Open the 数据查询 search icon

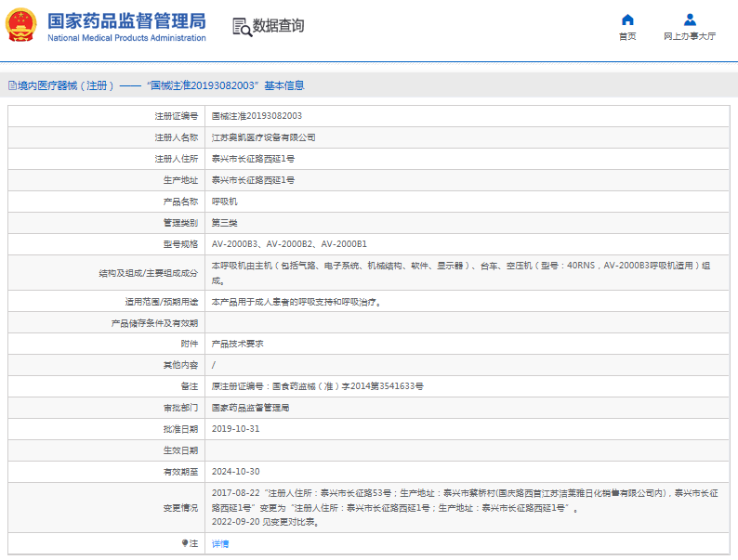coord(242,27)
